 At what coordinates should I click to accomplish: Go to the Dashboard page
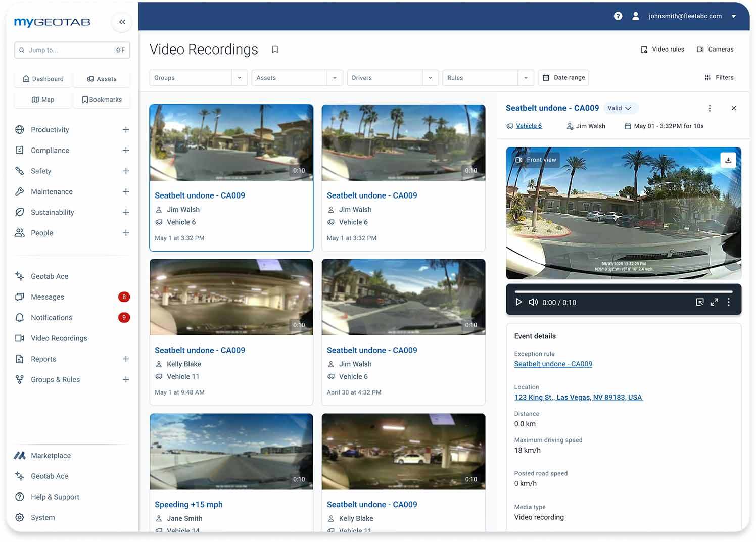tap(43, 79)
